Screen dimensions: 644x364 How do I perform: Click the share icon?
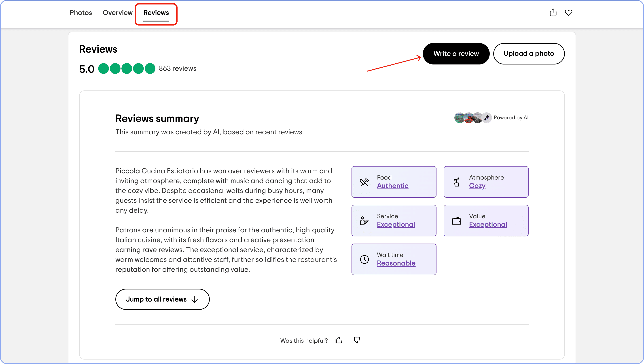pyautogui.click(x=553, y=13)
